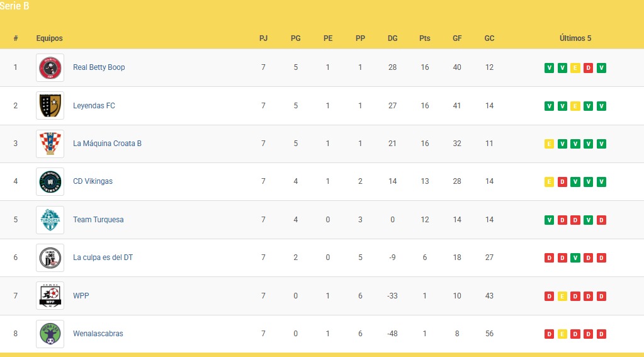Viewport: 644px width, 357px height.
Task: Click Real Betty Boop's red D result badge
Action: [588, 68]
